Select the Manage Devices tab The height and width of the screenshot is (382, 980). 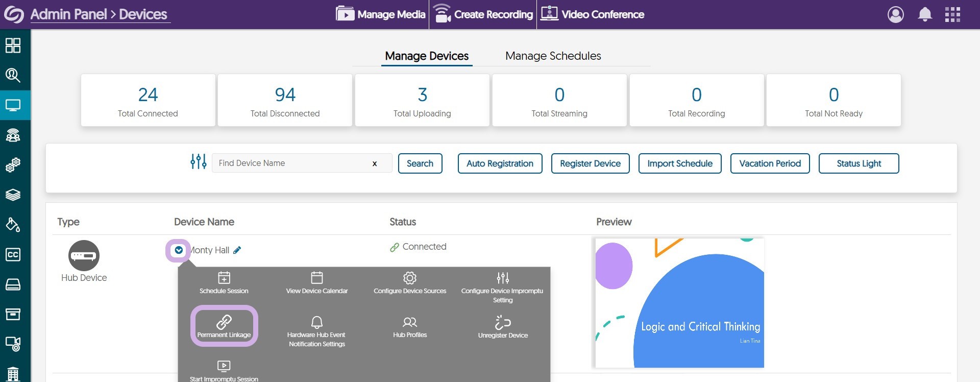pos(427,56)
